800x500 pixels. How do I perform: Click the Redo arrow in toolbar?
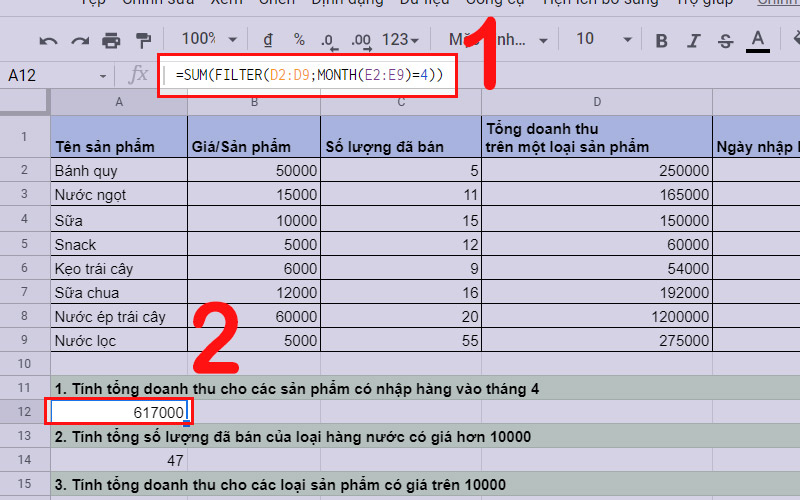79,40
